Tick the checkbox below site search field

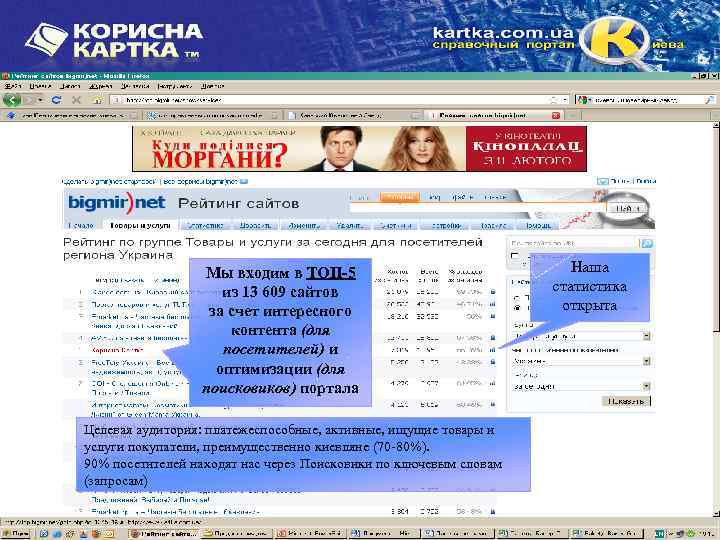515,256
